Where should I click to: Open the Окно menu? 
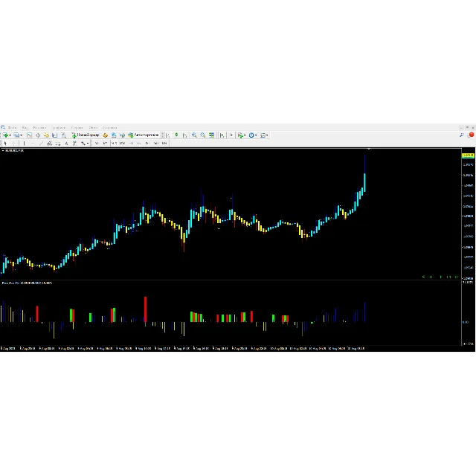pos(93,127)
